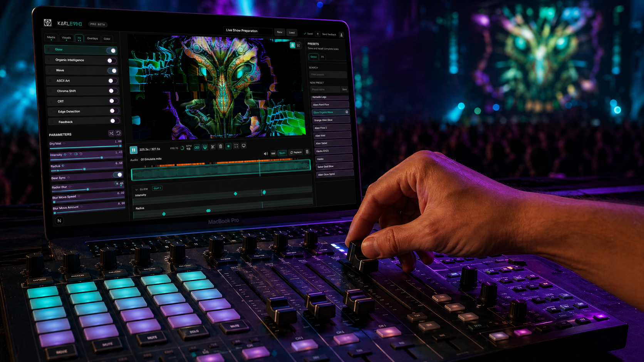Click the audio file name 01 Emulate.m4a
Viewport: 644px width, 362px height.
tap(151, 159)
